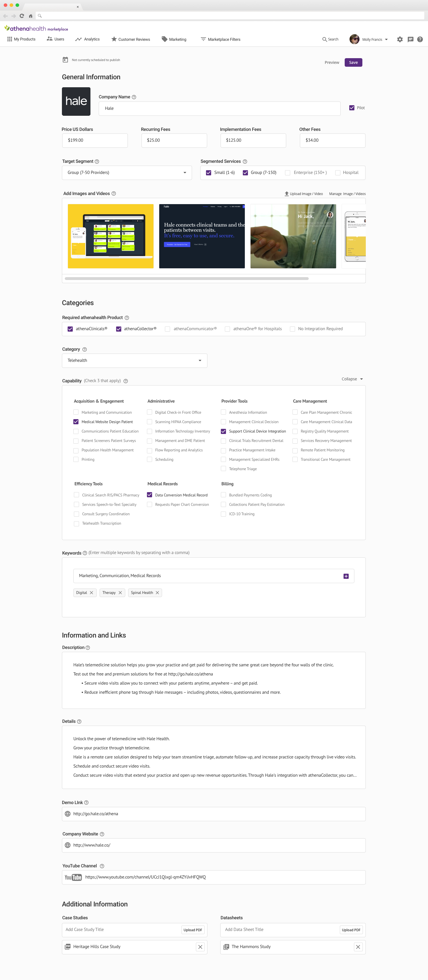Click the Description help icon
This screenshot has width=428, height=980.
click(88, 648)
